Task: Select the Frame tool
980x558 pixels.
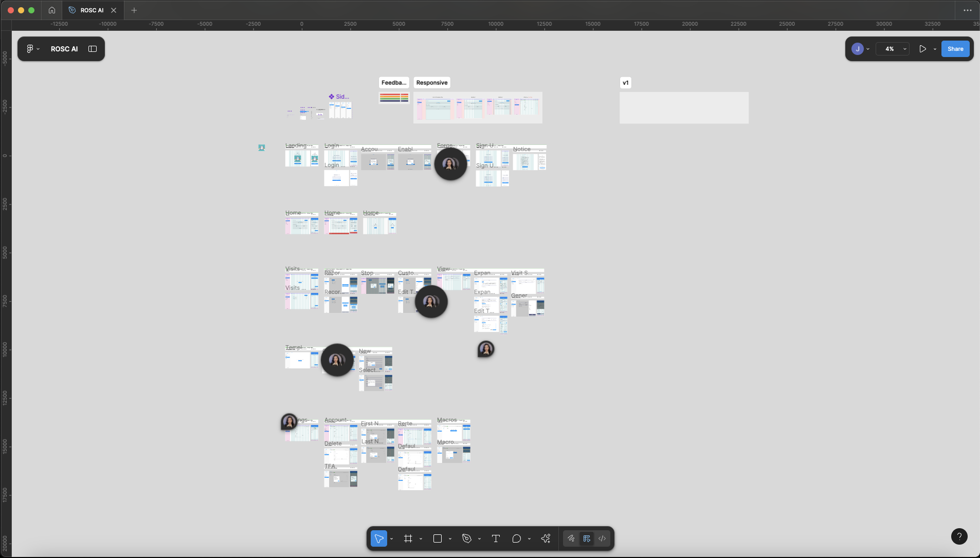Action: tap(407, 538)
